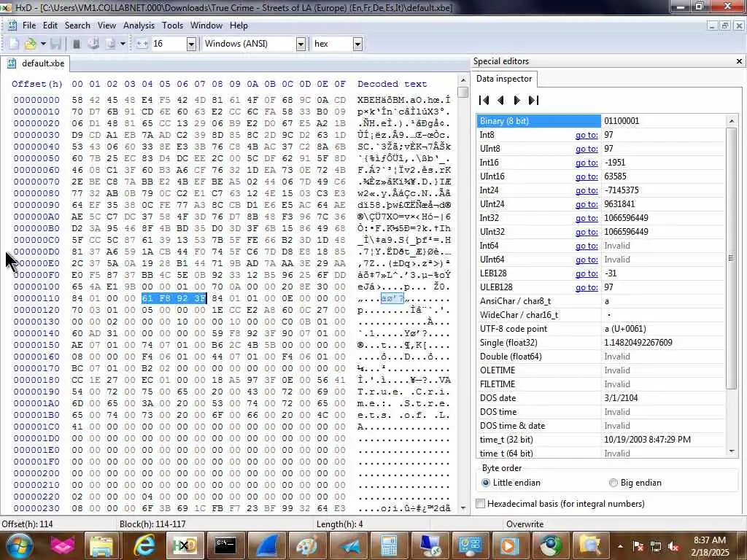Viewport: 747px width, 560px height.
Task: Open the Edit menu
Action: [50, 26]
